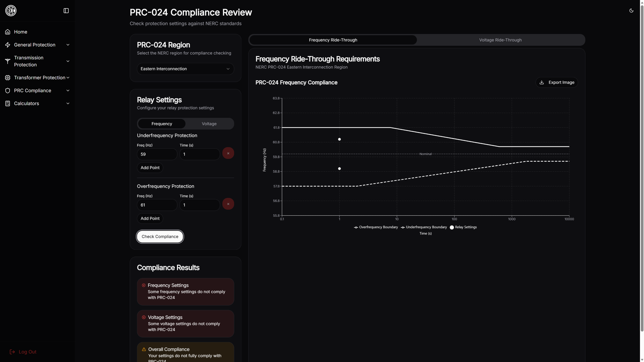Switch relay settings to the Voltage tab
Screen dimensions: 644x362
pos(209,124)
